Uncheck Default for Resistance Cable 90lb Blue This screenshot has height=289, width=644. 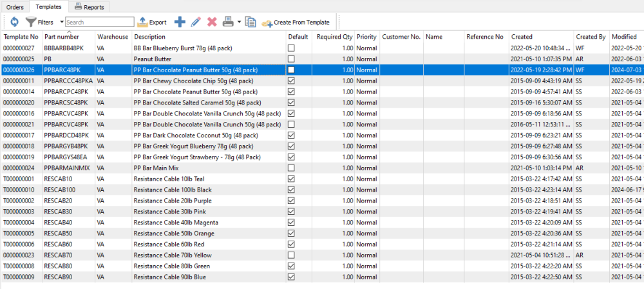pyautogui.click(x=291, y=277)
